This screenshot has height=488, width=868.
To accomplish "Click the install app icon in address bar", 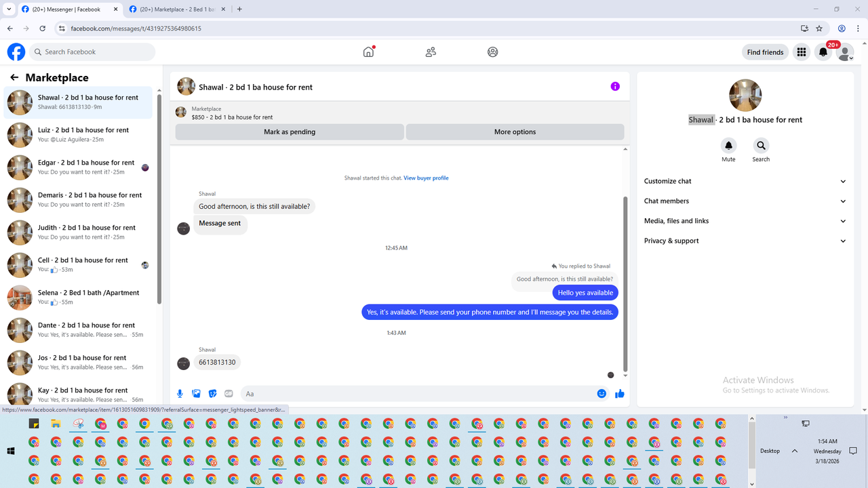I will [804, 28].
